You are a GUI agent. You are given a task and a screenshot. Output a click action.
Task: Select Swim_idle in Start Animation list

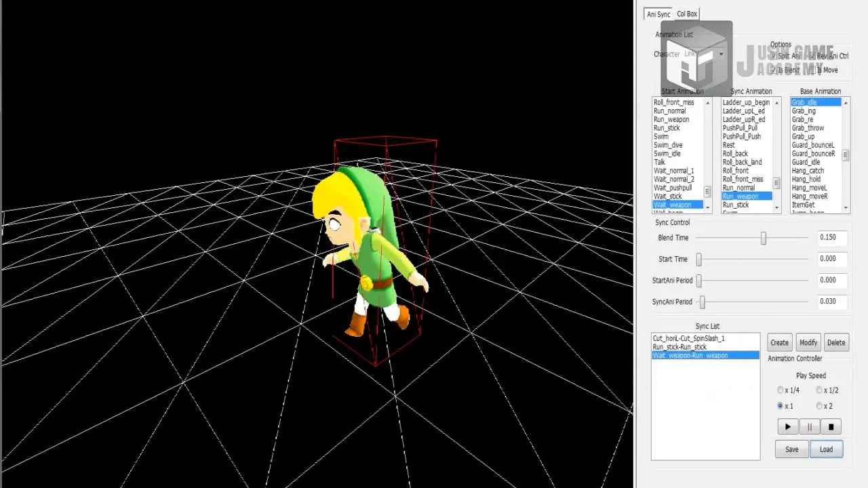pyautogui.click(x=679, y=154)
